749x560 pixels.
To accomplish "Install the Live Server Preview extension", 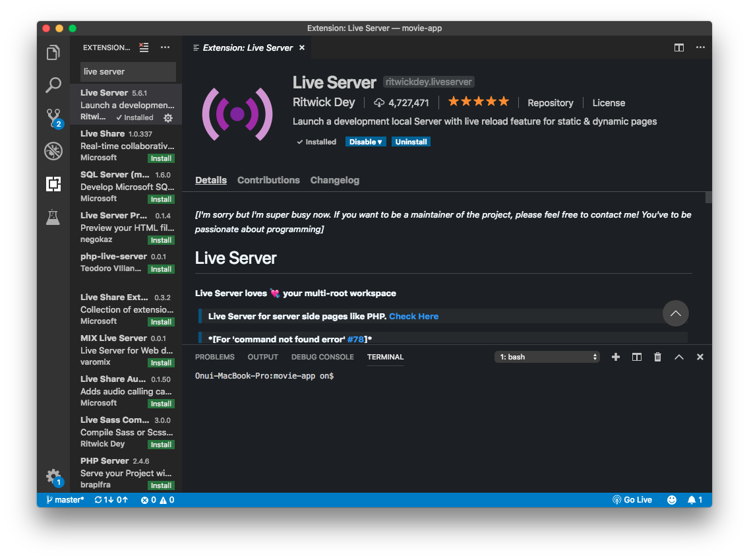I will point(161,240).
